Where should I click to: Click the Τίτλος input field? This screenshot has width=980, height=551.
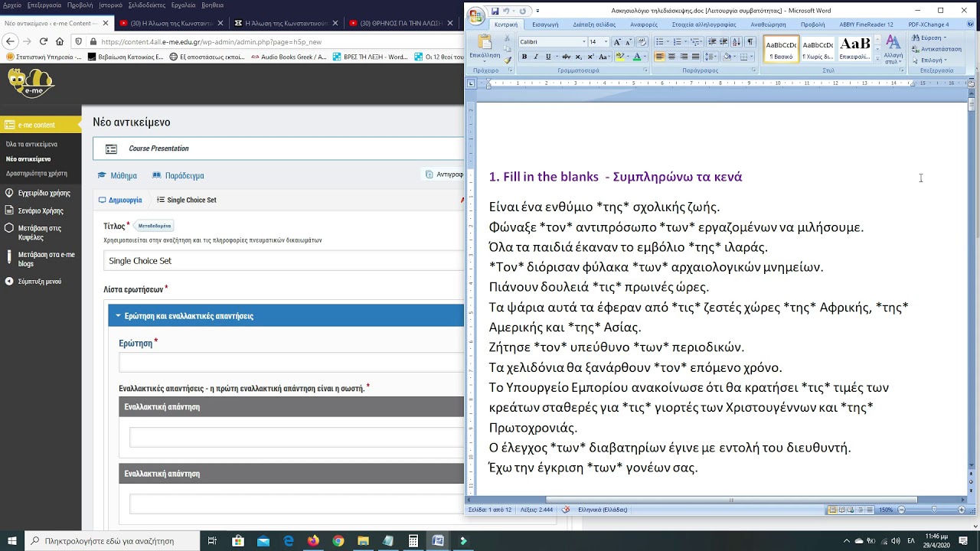pos(283,261)
